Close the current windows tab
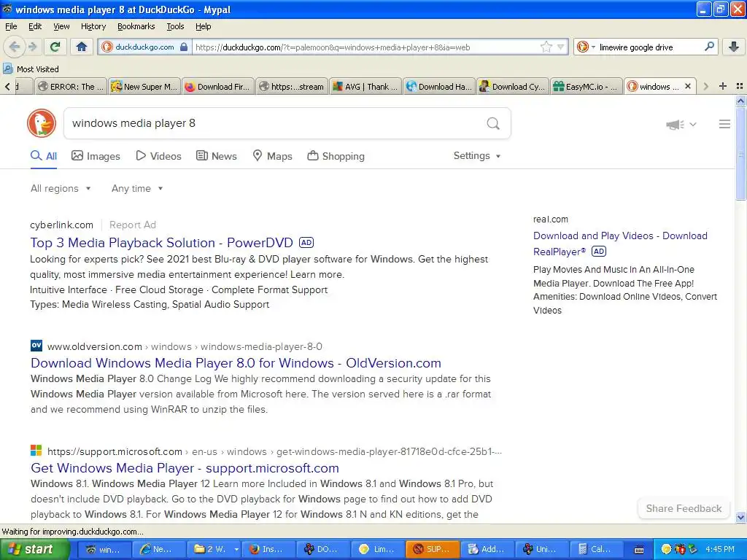747x560 pixels. pyautogui.click(x=687, y=86)
